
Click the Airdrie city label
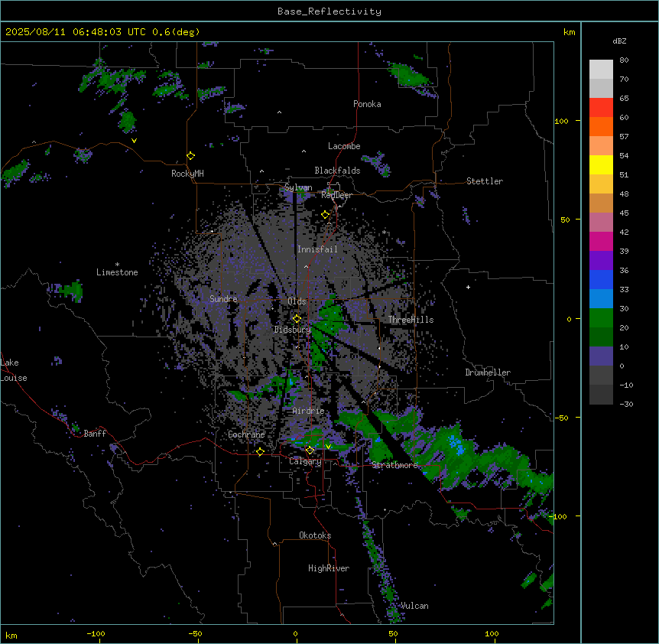click(x=309, y=411)
